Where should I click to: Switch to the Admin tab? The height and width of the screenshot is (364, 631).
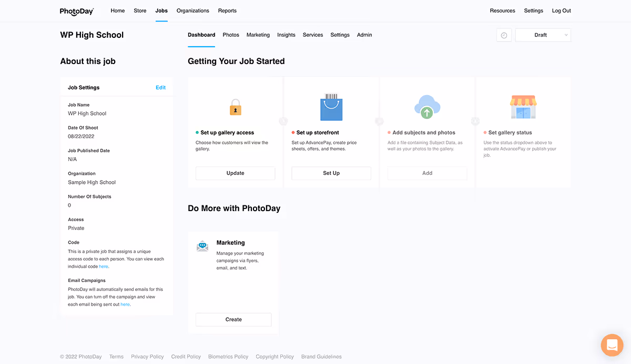[364, 35]
